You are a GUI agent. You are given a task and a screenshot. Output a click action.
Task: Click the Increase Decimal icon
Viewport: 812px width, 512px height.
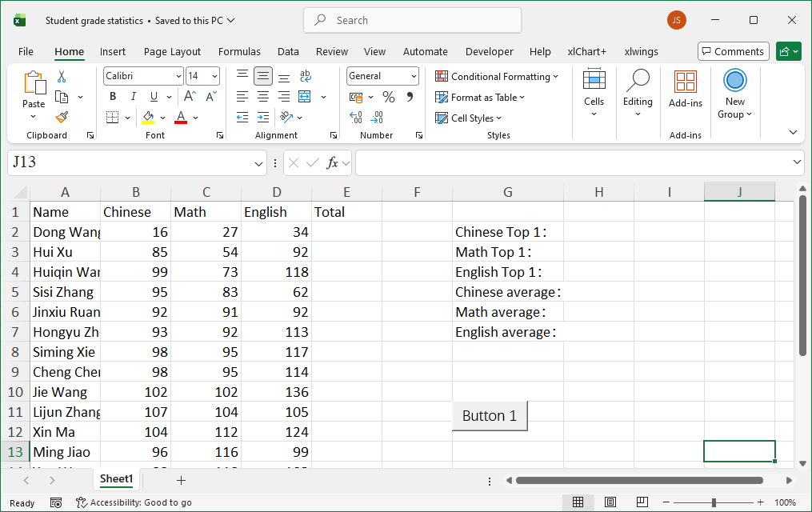pos(356,118)
